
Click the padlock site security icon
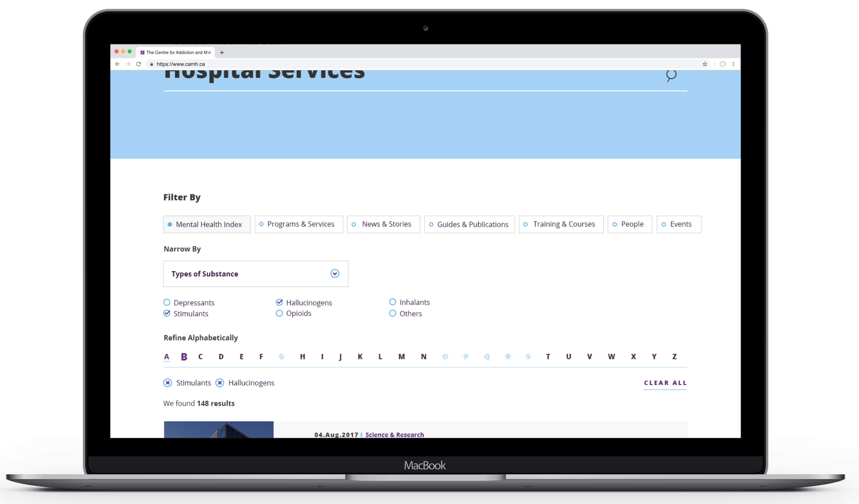[152, 64]
